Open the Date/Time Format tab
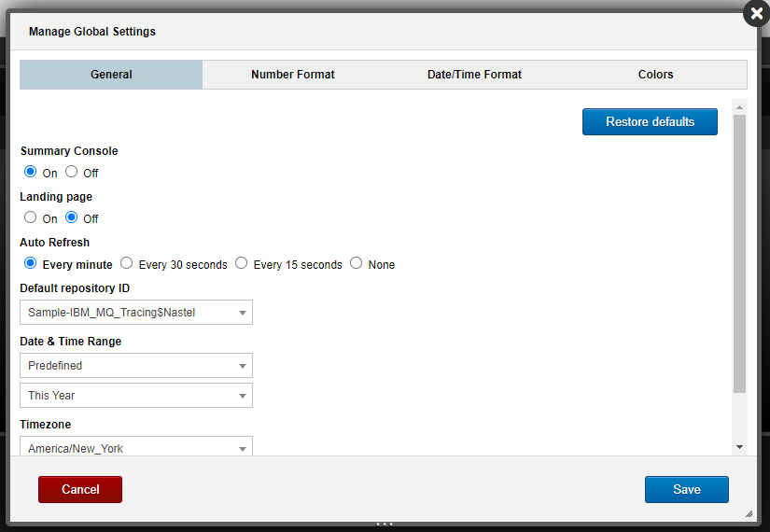770x532 pixels. [474, 75]
